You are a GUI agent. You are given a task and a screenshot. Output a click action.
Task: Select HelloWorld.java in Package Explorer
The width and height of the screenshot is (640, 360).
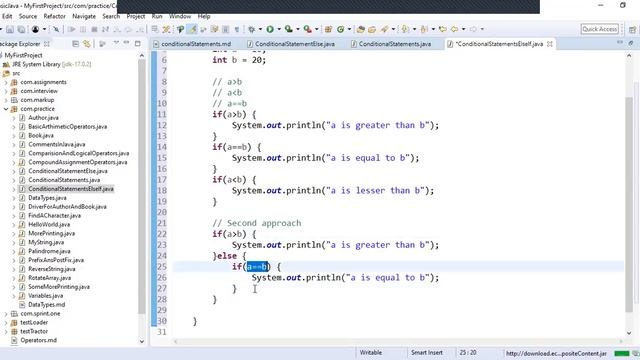[49, 224]
